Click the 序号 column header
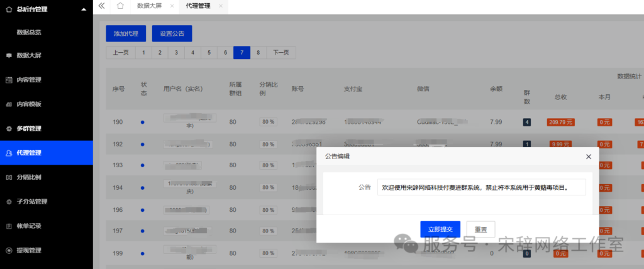 [x=119, y=89]
